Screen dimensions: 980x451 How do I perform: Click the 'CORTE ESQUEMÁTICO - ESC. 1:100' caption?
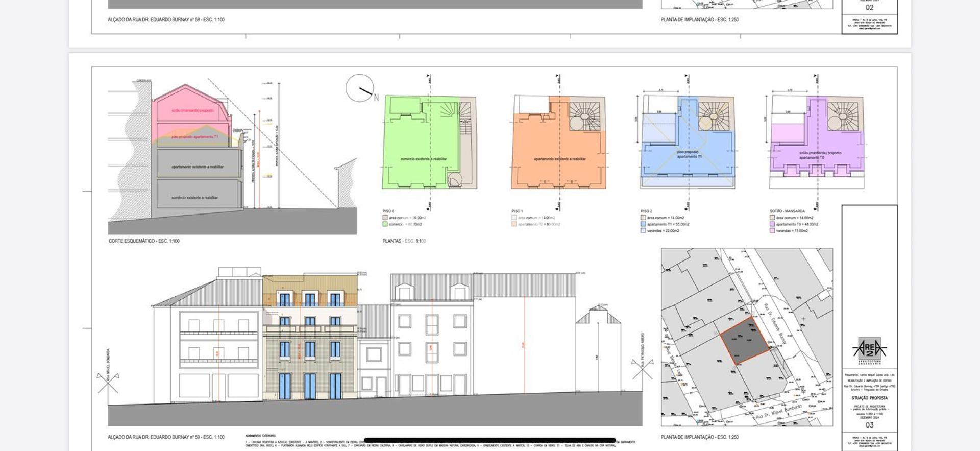[144, 241]
